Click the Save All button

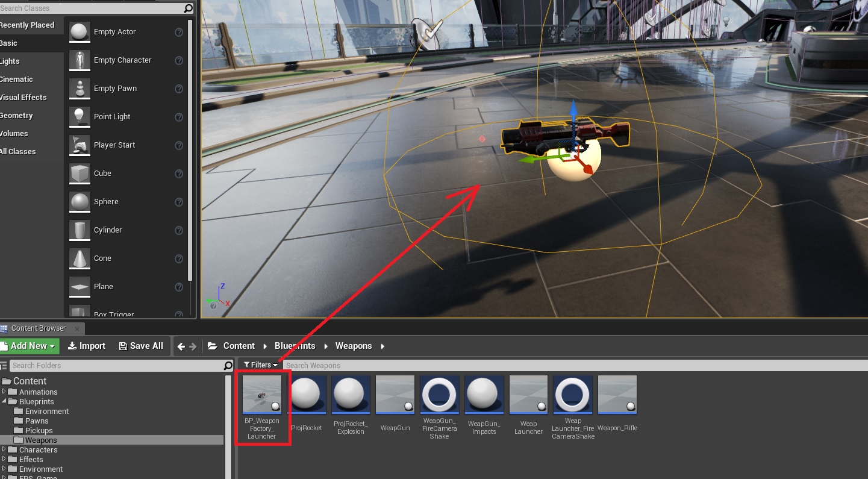(141, 346)
